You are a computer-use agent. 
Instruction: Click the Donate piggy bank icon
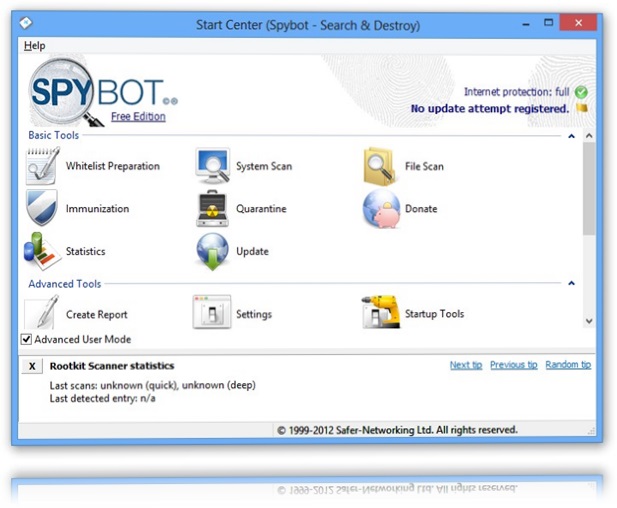click(380, 209)
